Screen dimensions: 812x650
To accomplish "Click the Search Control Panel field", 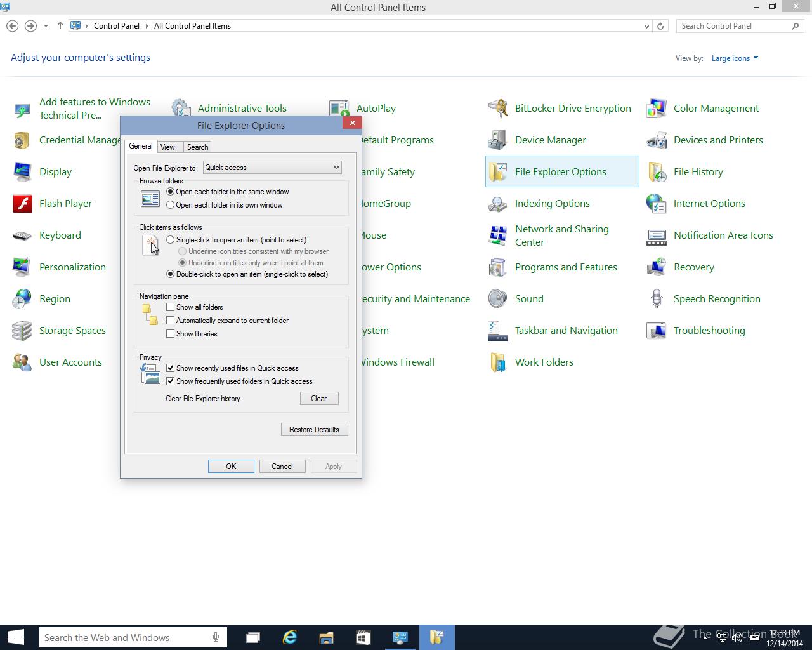I will 739,26.
